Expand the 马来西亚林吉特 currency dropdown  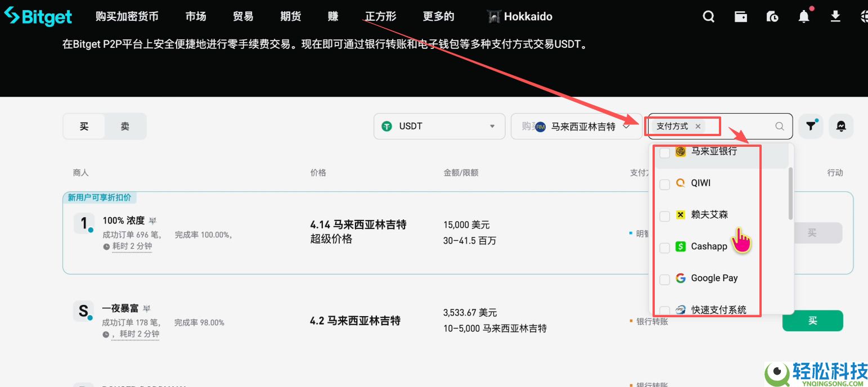click(577, 126)
